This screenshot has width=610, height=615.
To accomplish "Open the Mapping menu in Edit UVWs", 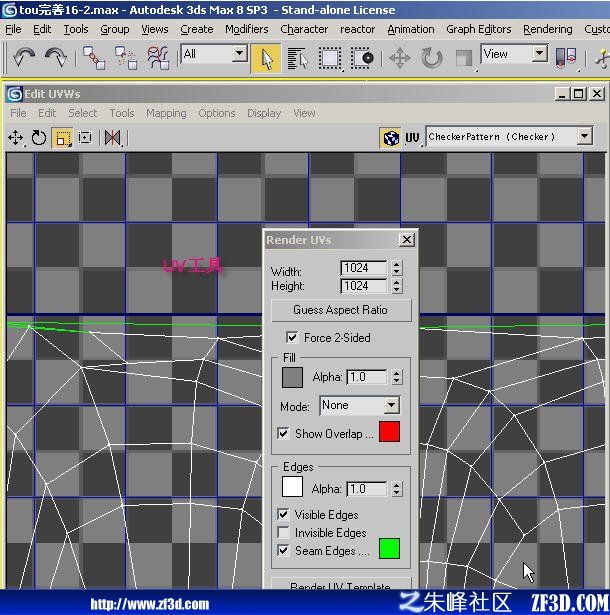I will pyautogui.click(x=166, y=113).
